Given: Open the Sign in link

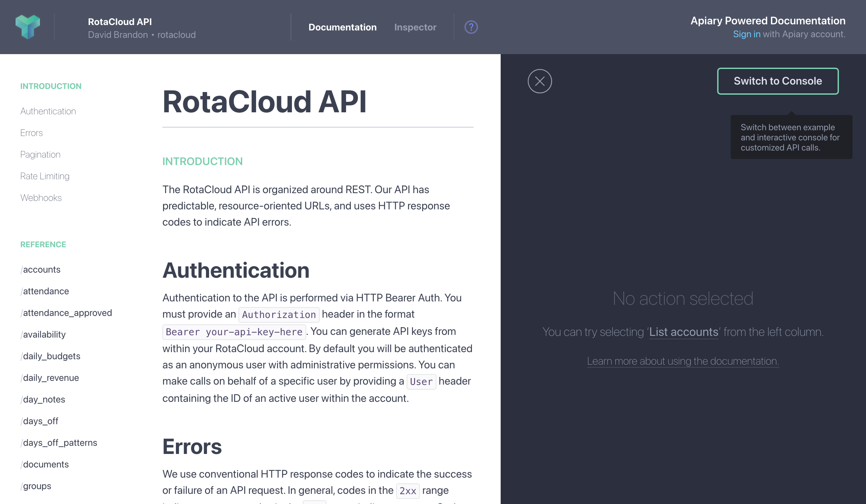Looking at the screenshot, I should 747,34.
